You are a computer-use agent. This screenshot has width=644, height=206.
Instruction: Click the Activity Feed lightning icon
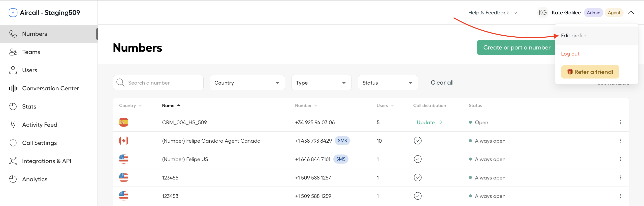[13, 125]
